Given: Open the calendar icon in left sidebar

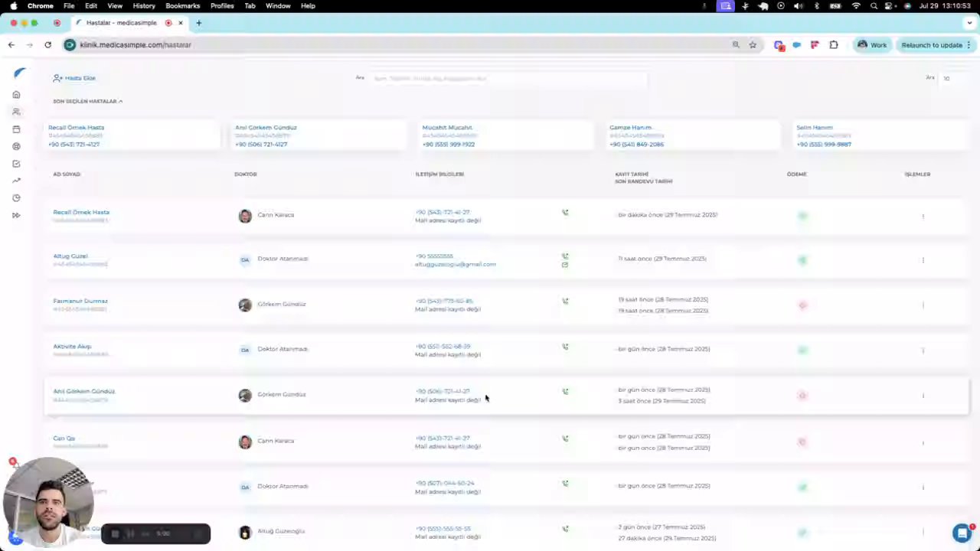Looking at the screenshot, I should click(x=16, y=129).
